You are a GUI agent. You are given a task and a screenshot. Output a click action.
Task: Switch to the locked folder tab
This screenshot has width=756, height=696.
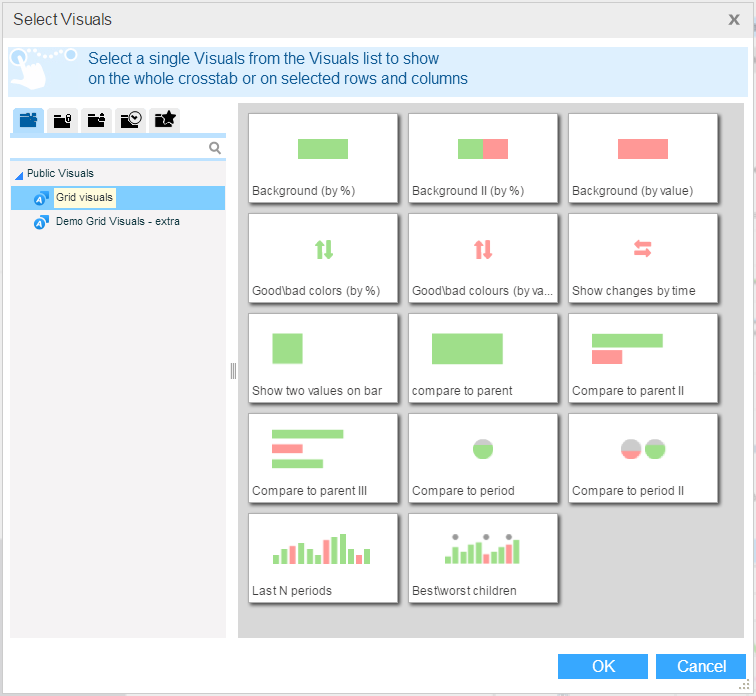pyautogui.click(x=62, y=121)
